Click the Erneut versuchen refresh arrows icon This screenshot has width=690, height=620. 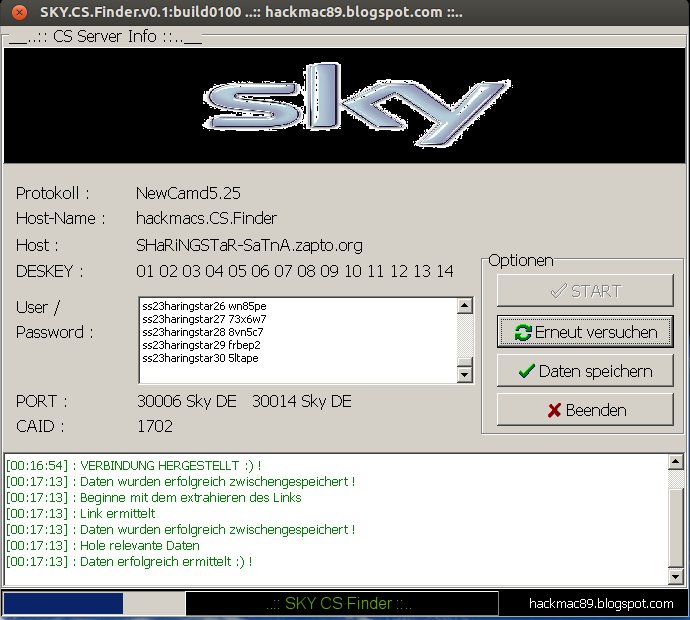pos(523,332)
